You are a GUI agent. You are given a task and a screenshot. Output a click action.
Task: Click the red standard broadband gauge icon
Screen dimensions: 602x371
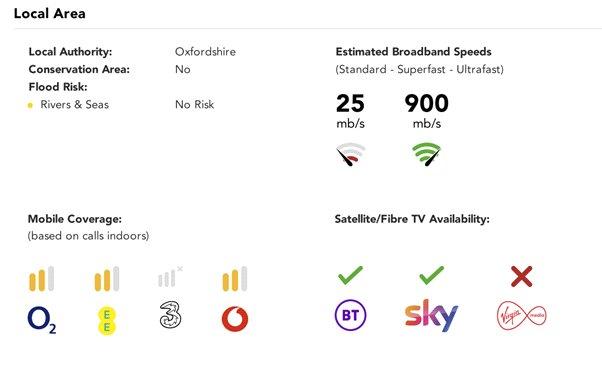click(x=351, y=154)
